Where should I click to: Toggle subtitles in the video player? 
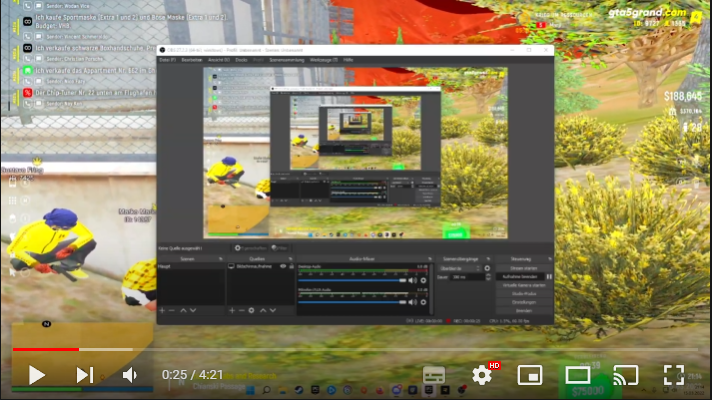coord(434,375)
